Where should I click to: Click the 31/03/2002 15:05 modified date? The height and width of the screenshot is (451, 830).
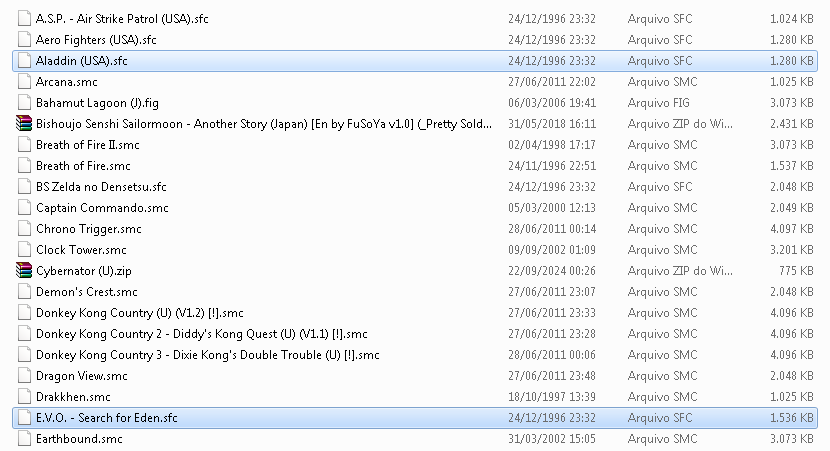point(552,439)
